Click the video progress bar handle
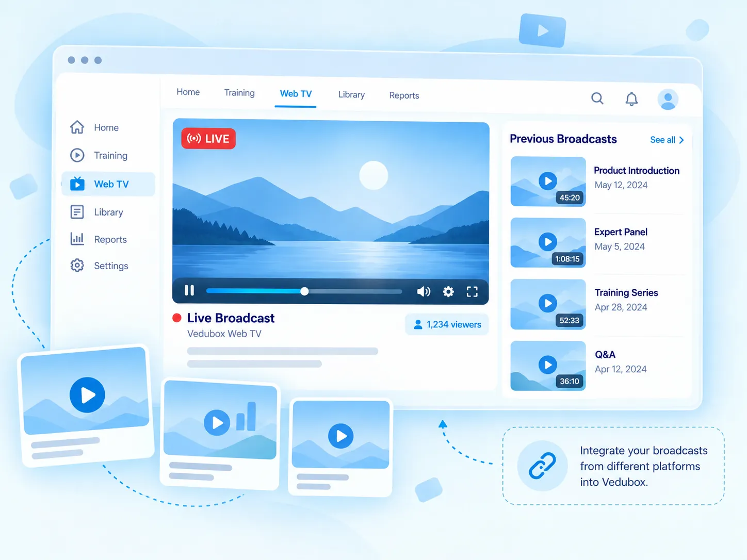This screenshot has height=560, width=747. tap(304, 291)
